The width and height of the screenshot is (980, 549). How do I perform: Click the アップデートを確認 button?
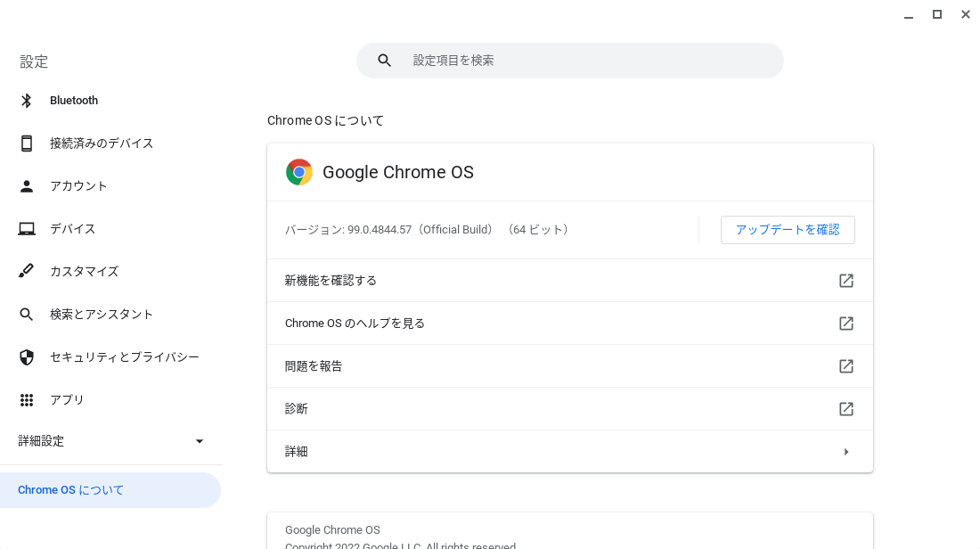tap(788, 230)
